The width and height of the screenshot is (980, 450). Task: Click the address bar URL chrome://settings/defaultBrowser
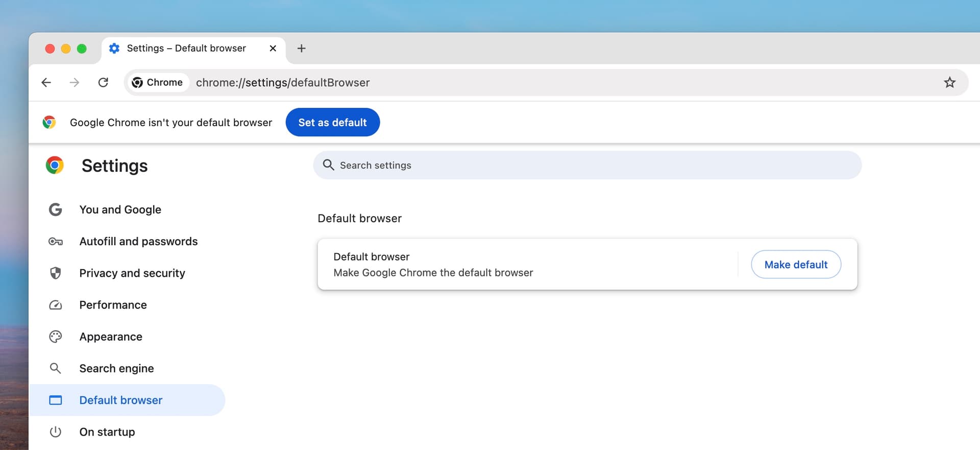283,82
